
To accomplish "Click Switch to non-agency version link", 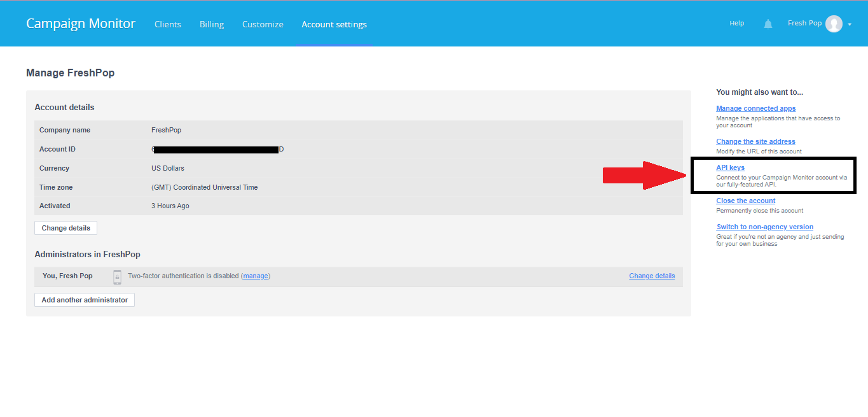I will coord(764,227).
